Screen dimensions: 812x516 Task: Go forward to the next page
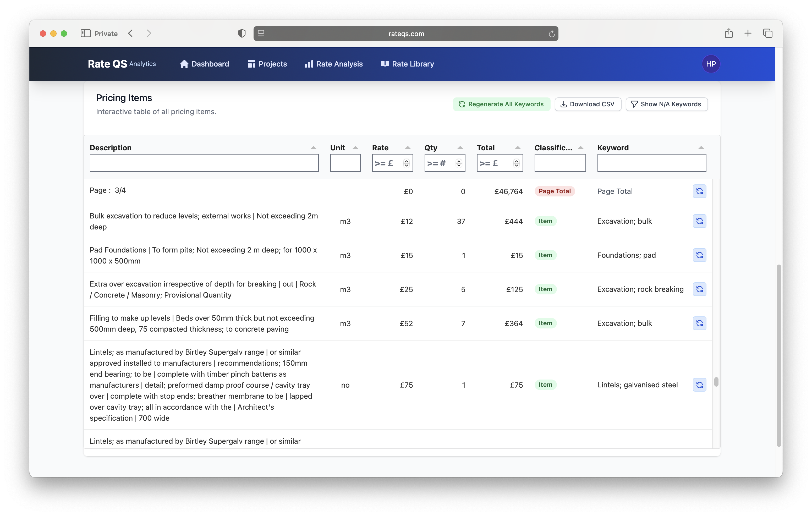pyautogui.click(x=149, y=33)
